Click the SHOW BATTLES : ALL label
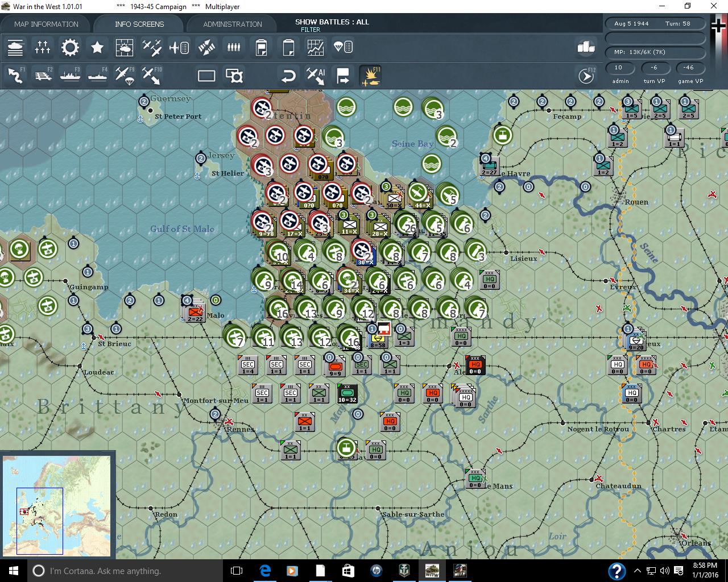The image size is (728, 582). click(x=332, y=22)
